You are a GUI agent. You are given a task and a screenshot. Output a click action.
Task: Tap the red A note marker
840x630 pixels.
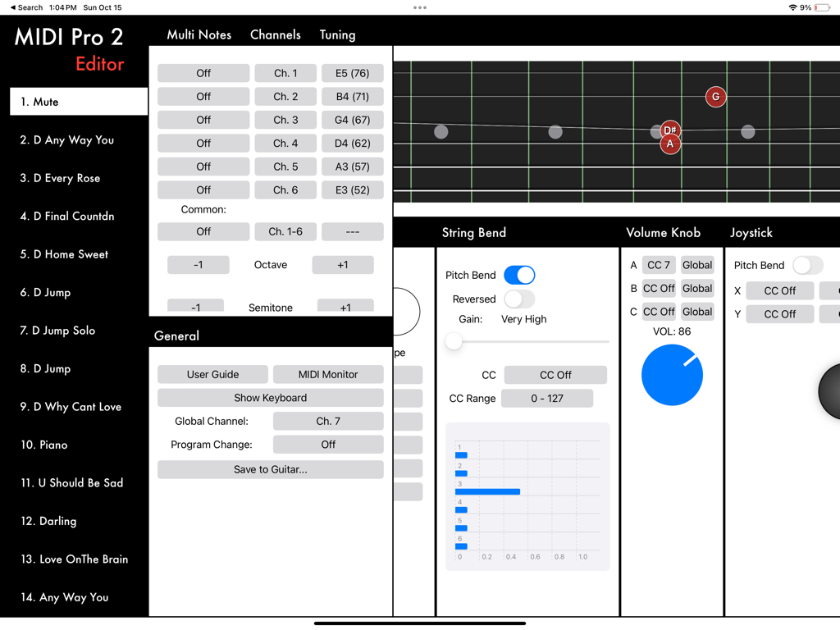(670, 144)
